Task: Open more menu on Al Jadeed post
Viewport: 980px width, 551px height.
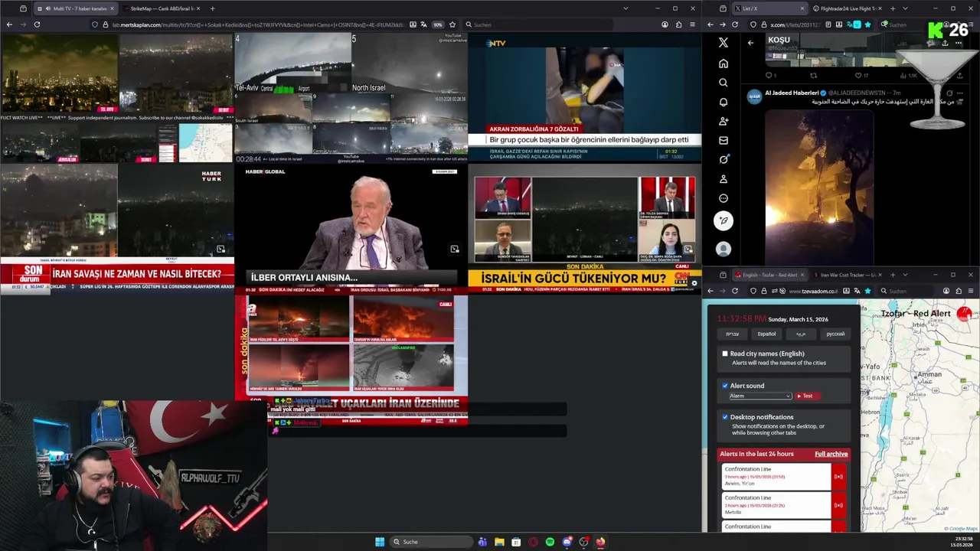Action: tap(960, 93)
